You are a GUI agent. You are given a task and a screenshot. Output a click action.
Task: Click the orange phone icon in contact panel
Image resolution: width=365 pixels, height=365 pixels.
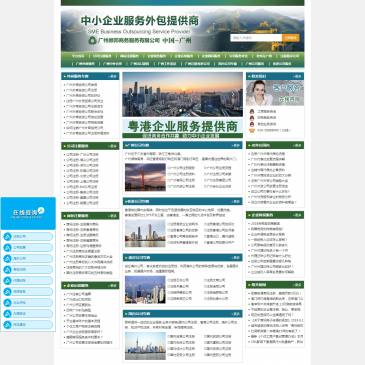pyautogui.click(x=252, y=130)
